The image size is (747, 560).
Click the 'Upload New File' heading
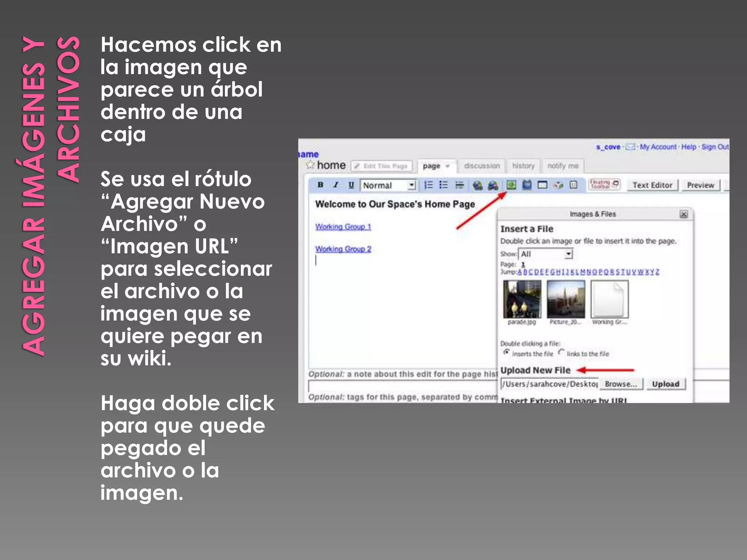click(535, 370)
